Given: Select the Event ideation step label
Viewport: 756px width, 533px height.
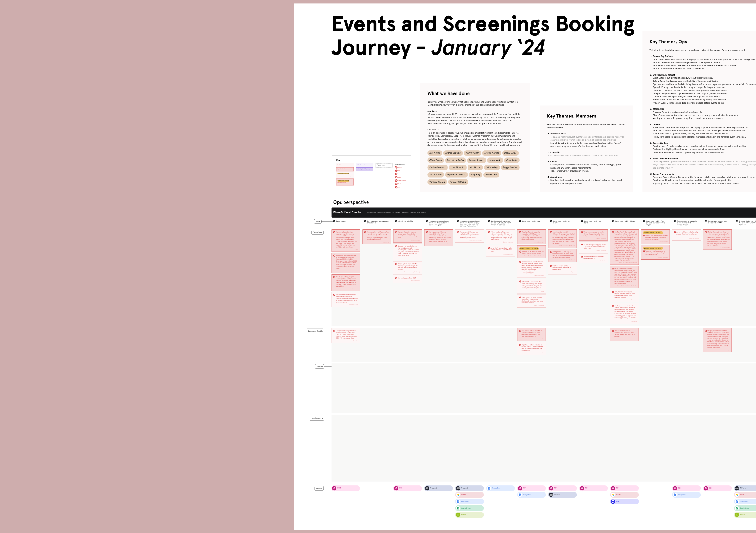Looking at the screenshot, I should coord(341,221).
